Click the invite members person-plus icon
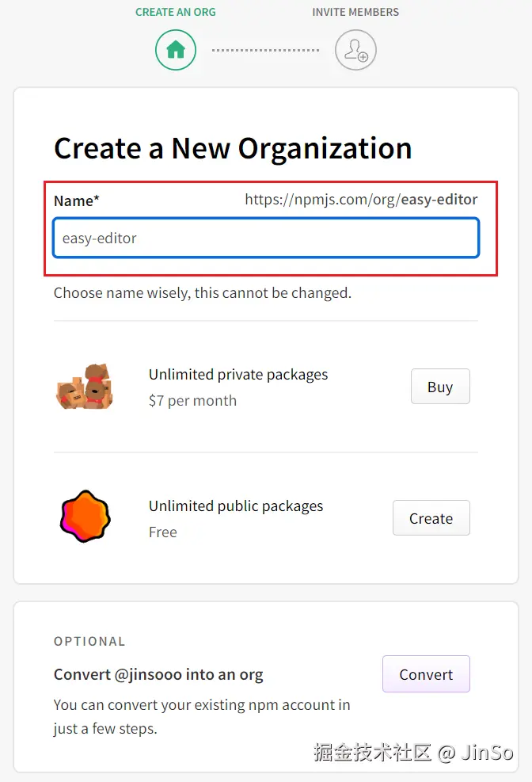This screenshot has width=532, height=782. [x=355, y=50]
